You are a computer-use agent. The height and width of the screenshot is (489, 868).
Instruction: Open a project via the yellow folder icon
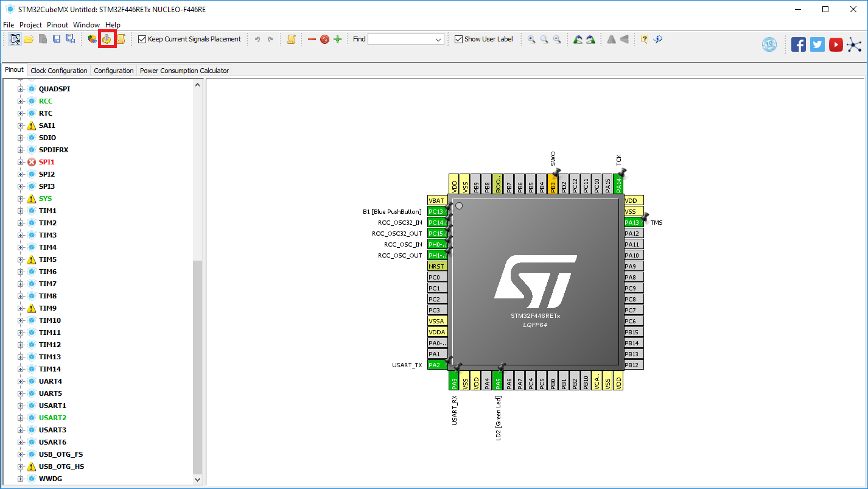[29, 39]
